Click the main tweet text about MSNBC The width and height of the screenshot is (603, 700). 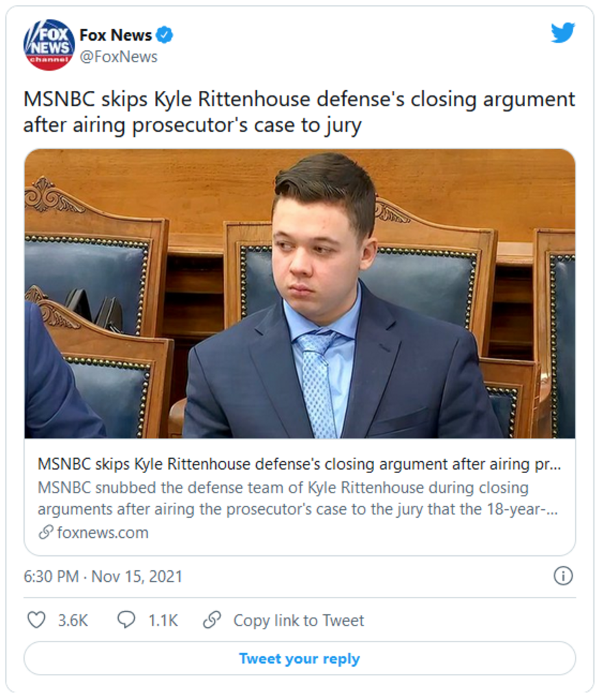pos(299,112)
